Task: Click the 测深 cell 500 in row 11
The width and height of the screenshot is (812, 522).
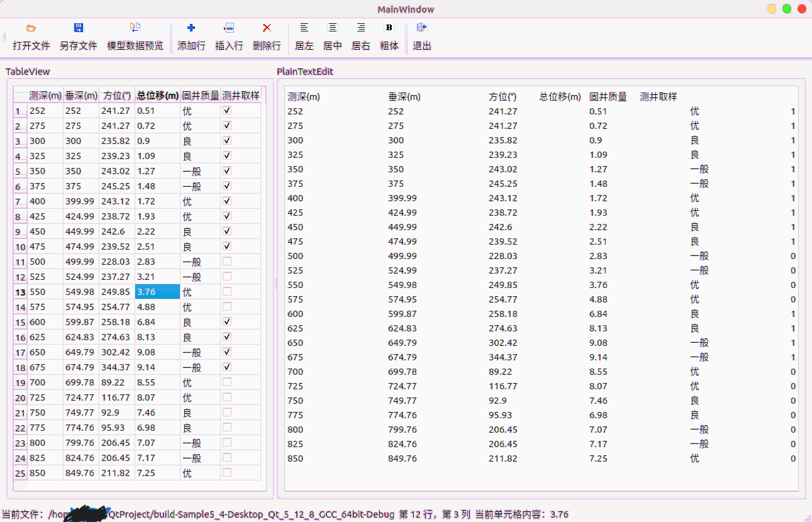Action: click(45, 262)
